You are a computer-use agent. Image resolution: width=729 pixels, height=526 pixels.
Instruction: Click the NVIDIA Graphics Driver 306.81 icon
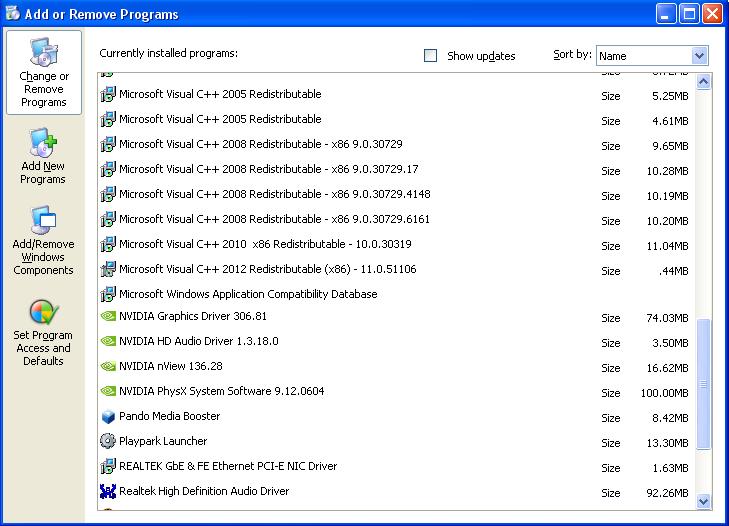108,316
